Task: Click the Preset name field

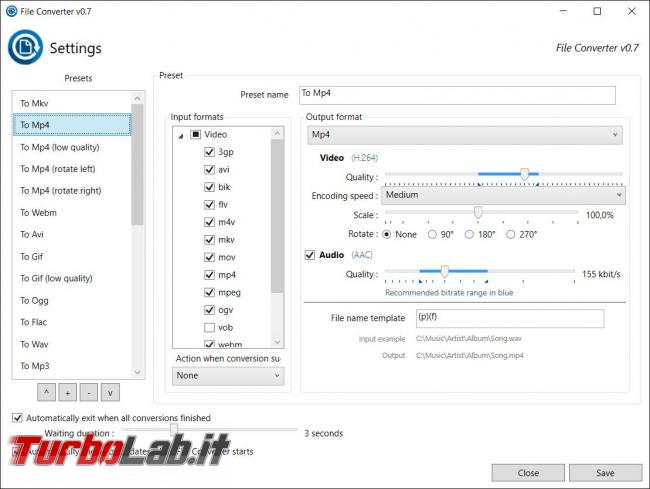Action: (457, 95)
